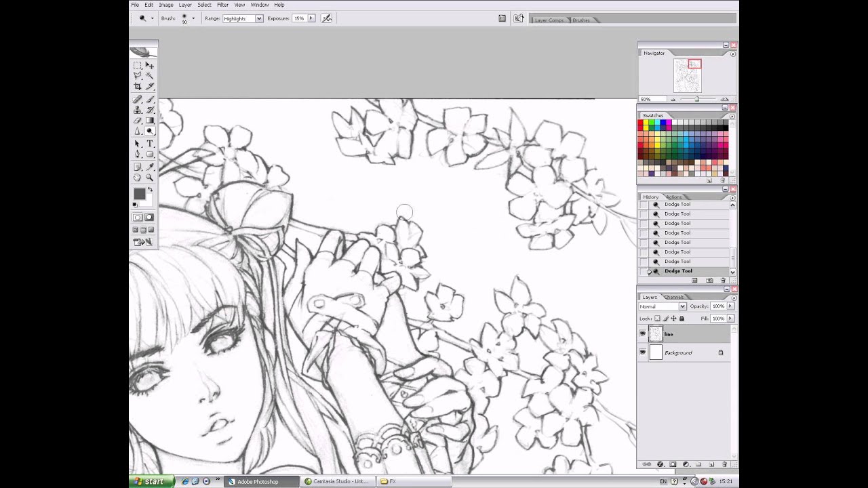Create a new layer in the Layers palette
Image resolution: width=868 pixels, height=488 pixels.
(x=711, y=464)
